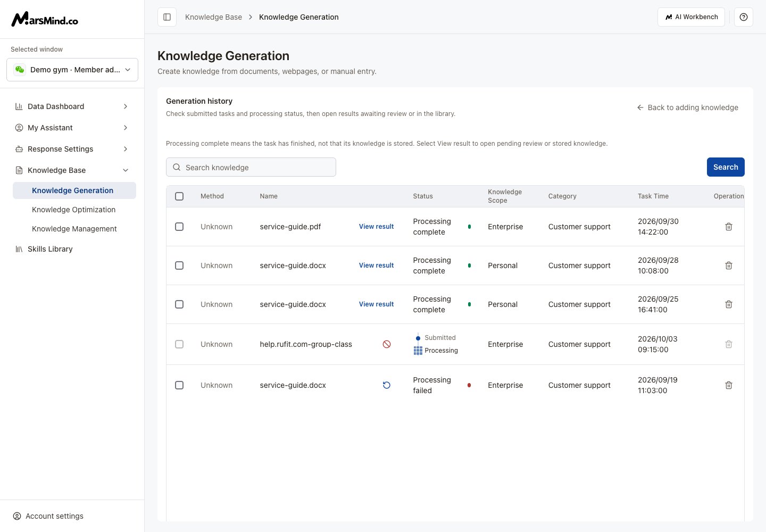Select all rows with header checkbox
766x532 pixels.
point(179,196)
